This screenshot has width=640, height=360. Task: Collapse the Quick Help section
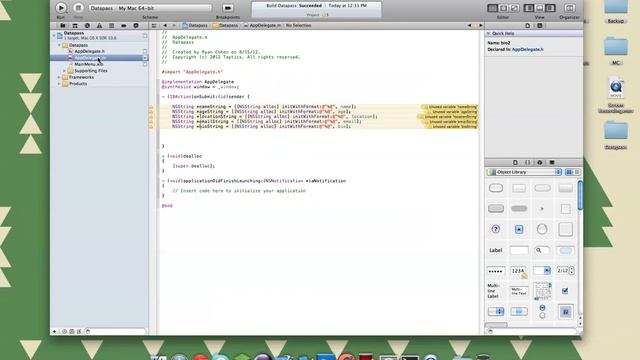pos(488,33)
